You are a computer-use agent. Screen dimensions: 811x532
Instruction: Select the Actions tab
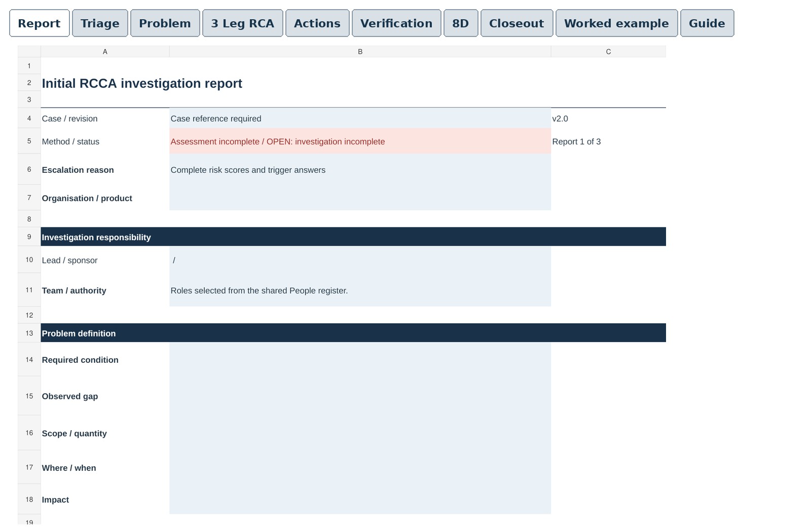click(x=317, y=23)
